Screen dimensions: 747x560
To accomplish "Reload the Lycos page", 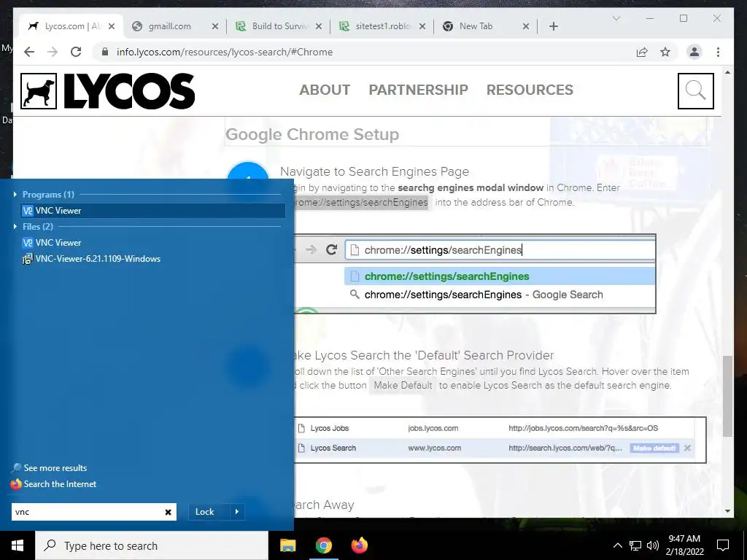I will click(x=76, y=52).
